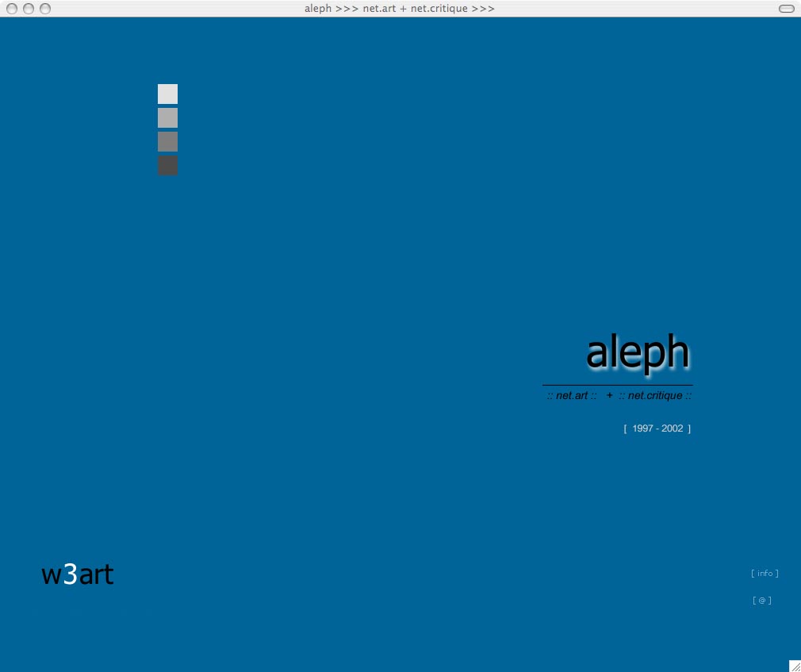
Task: Click the [ @ ] contact link
Action: point(761,601)
